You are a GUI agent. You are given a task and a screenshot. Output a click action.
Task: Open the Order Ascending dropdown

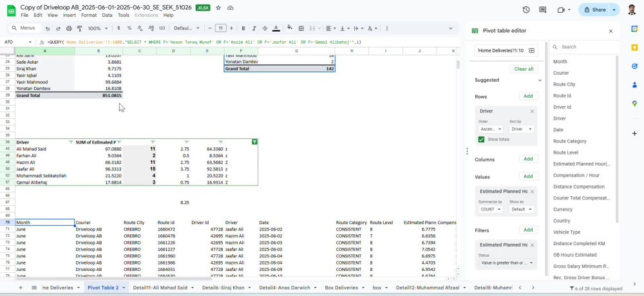tap(491, 129)
